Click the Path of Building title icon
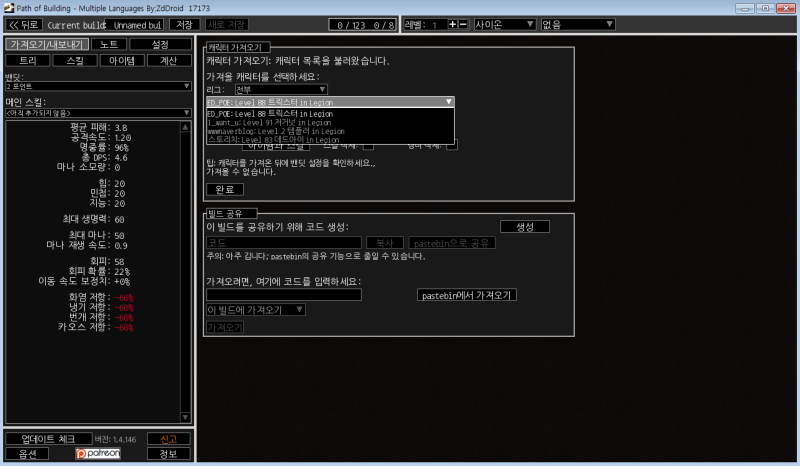Viewport: 800px width, 466px height. [9, 8]
